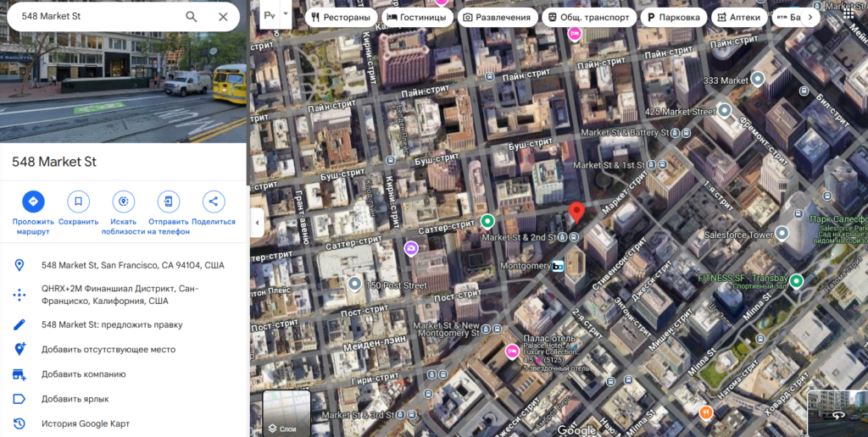The height and width of the screenshot is (437, 868).
Task: Filter by 'Рестораны' category chip
Action: coord(340,17)
